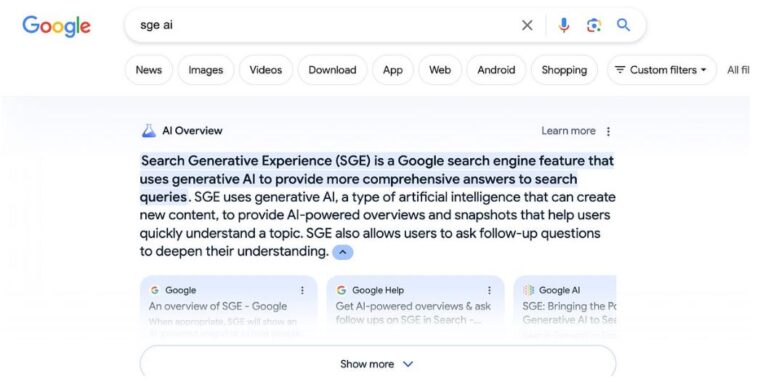The image size is (768, 384).
Task: Click the Google AI card favicon
Action: point(528,290)
